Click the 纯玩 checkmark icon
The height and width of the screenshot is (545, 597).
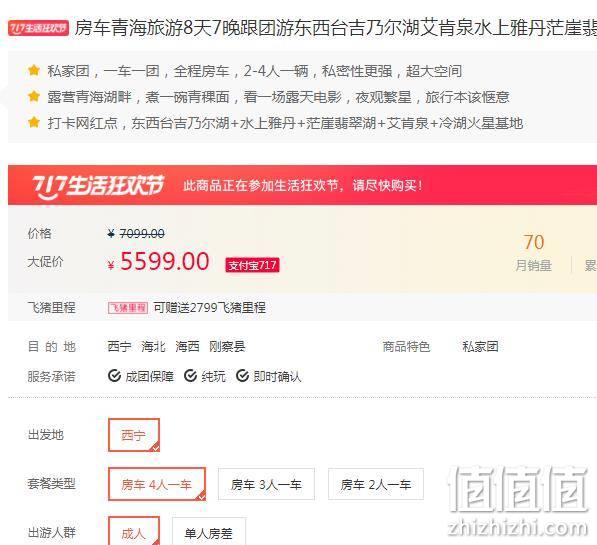(x=190, y=376)
